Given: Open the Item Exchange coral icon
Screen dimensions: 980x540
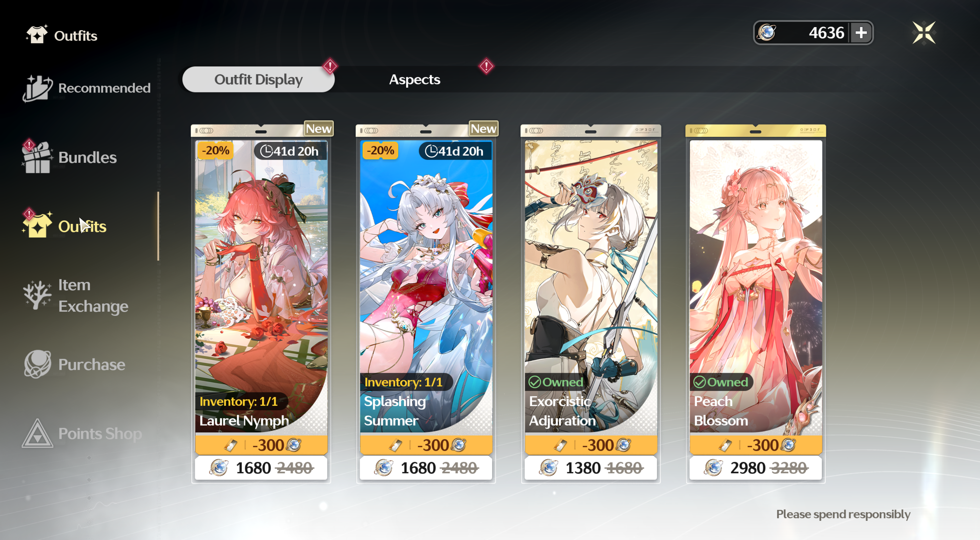Looking at the screenshot, I should [x=37, y=295].
